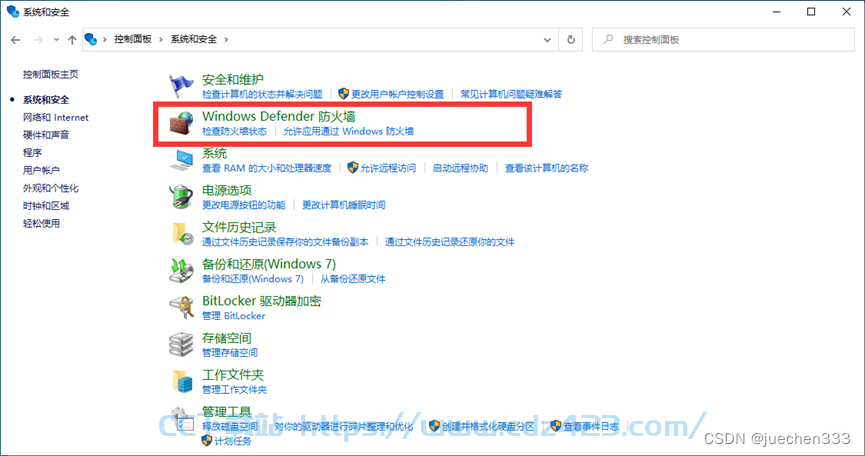Click the 备份和还原 icon

point(181,270)
